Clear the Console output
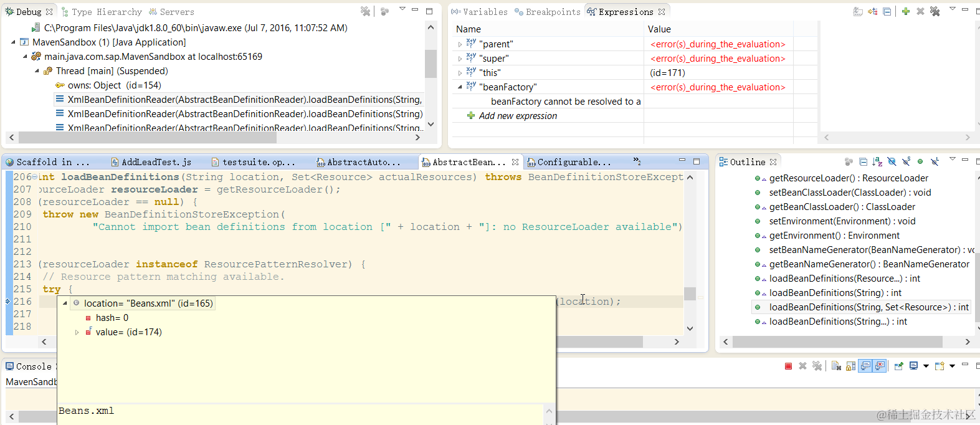The height and width of the screenshot is (425, 980). click(836, 366)
